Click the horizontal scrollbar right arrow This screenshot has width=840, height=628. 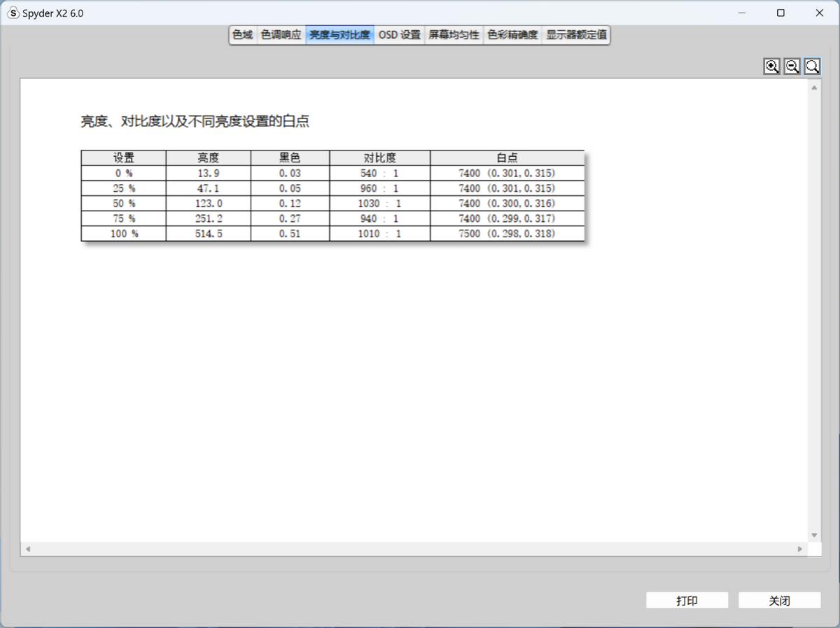tap(800, 550)
